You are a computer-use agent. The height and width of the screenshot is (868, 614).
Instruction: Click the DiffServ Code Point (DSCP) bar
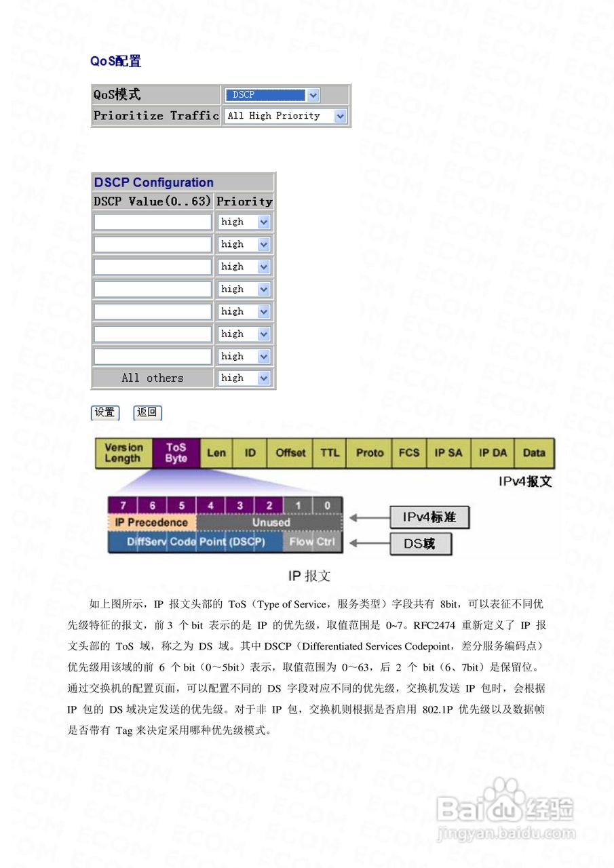pyautogui.click(x=197, y=542)
